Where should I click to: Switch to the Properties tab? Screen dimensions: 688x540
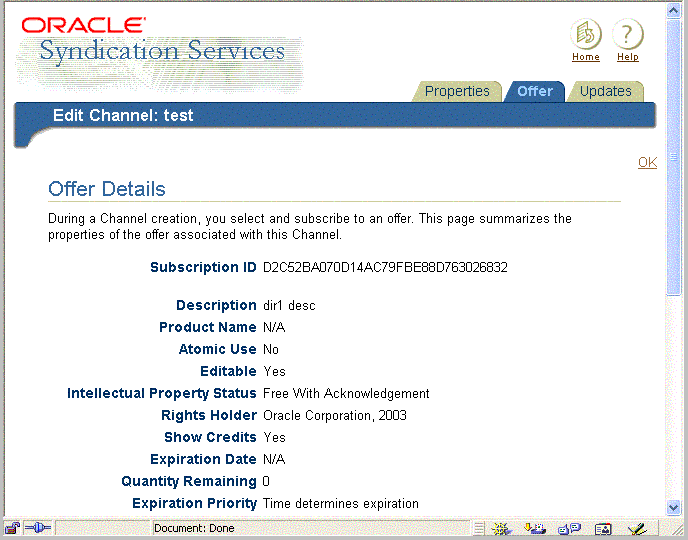pos(457,91)
